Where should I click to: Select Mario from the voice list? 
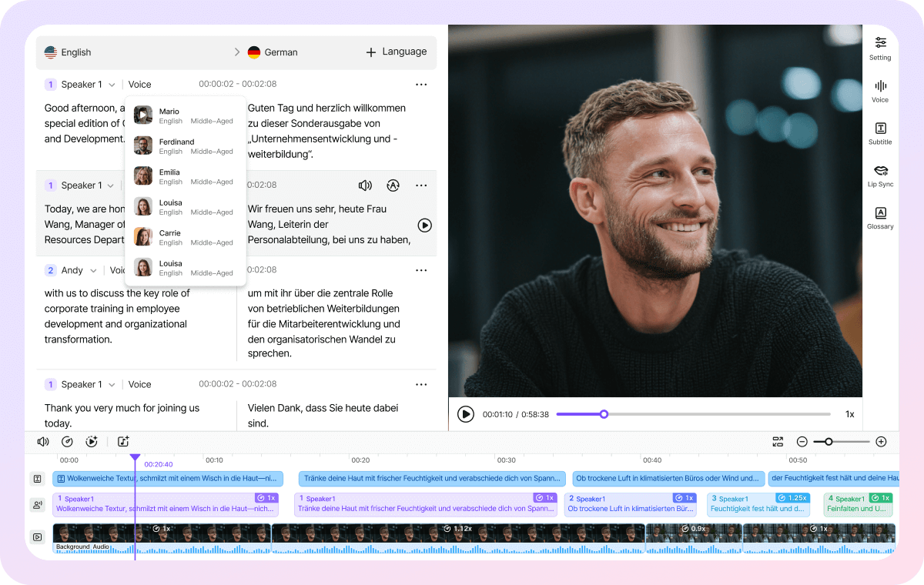[x=170, y=115]
